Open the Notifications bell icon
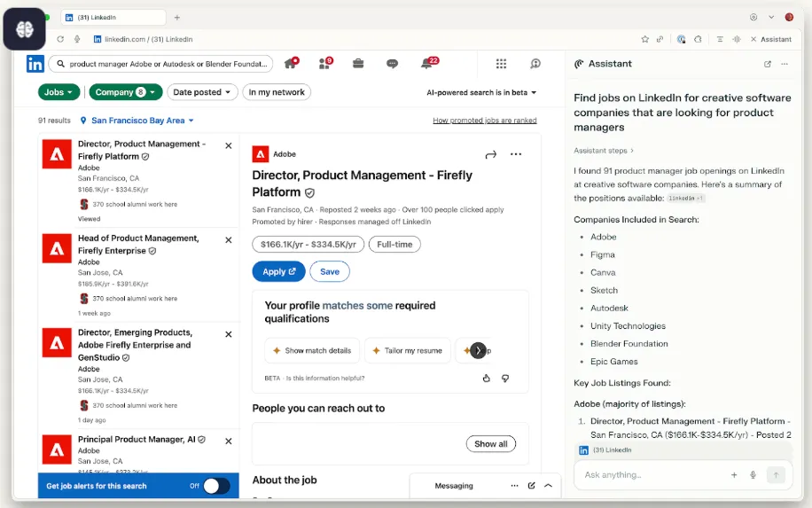 coord(426,64)
